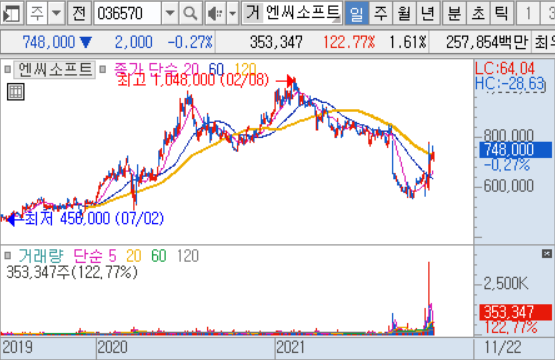Viewport: 555px width, 360px height.
Task: Click the change value 2,000
Action: tap(133, 42)
